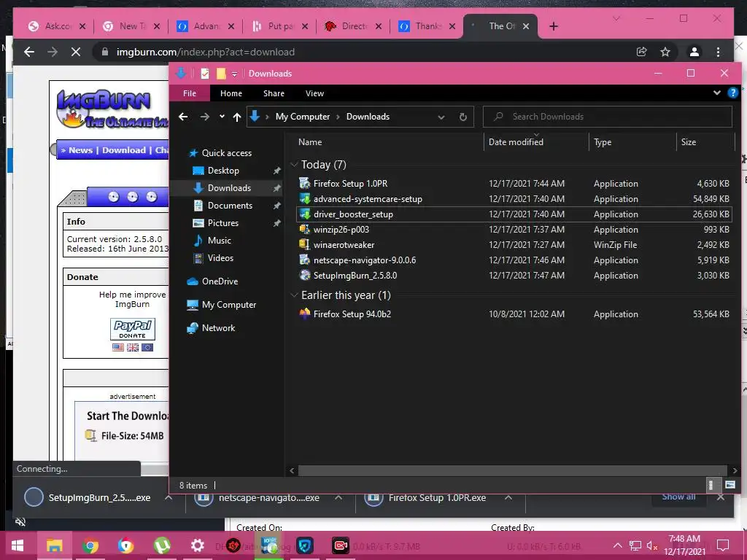Open Customize Quick Access Toolbar dropdown

pyautogui.click(x=234, y=74)
